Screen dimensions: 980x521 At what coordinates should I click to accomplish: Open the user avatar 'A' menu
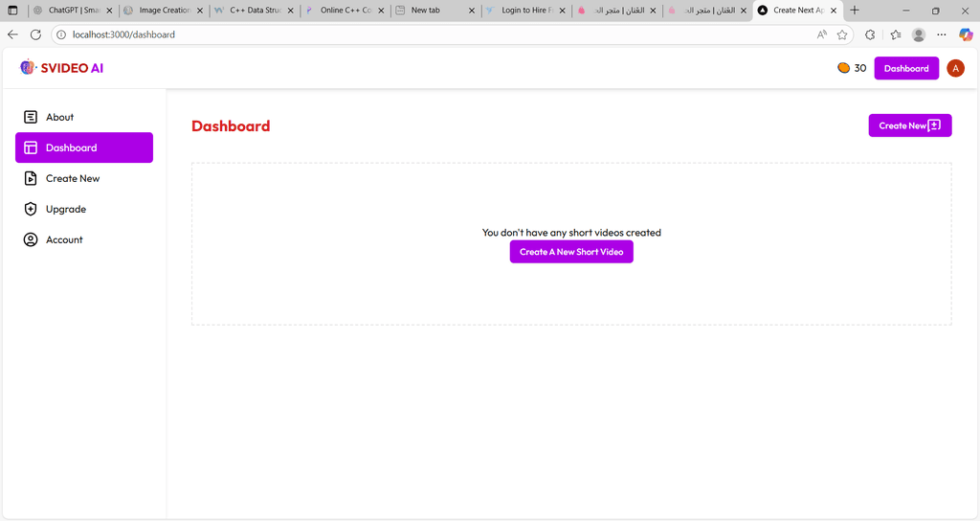pyautogui.click(x=955, y=68)
